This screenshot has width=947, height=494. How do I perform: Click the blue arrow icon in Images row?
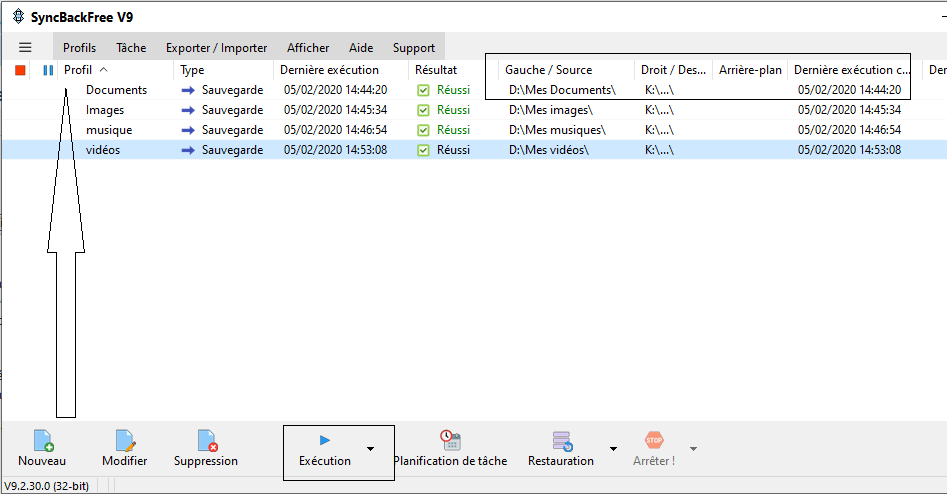pyautogui.click(x=188, y=110)
